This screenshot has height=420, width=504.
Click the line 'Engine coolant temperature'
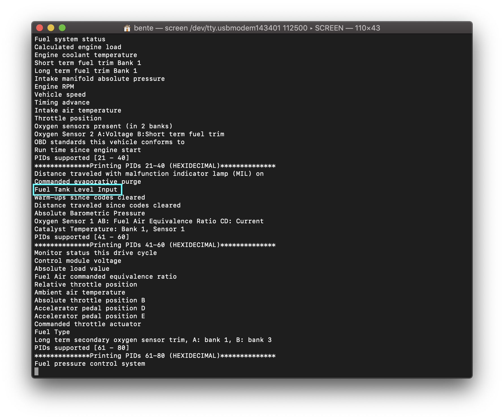point(86,55)
